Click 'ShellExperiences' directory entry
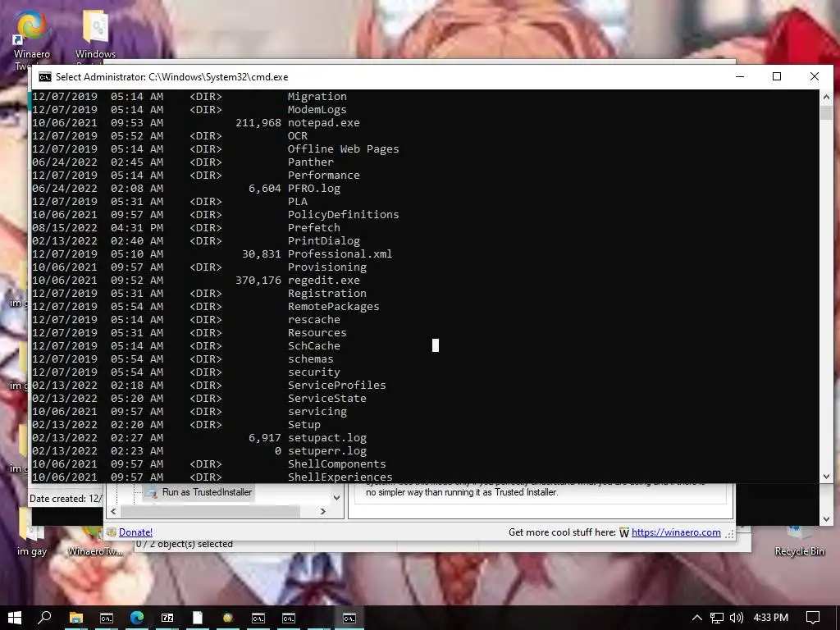The image size is (840, 630). click(340, 477)
